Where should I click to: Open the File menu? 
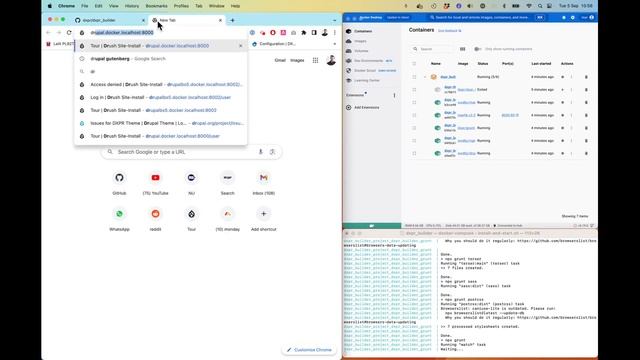click(x=84, y=6)
